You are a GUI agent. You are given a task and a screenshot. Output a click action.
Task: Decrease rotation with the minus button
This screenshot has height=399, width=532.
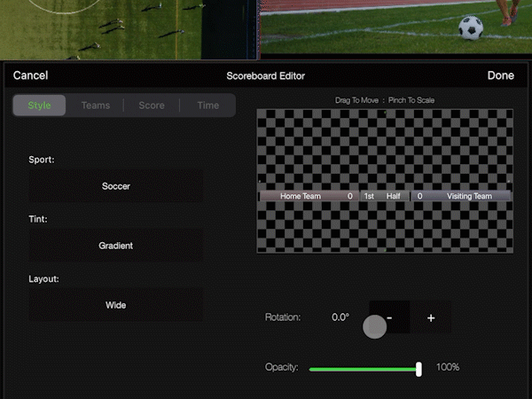coord(389,317)
